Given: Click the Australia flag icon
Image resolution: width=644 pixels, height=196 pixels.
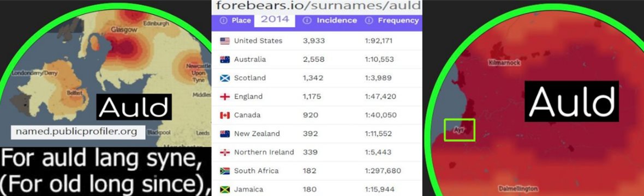Looking at the screenshot, I should click(x=225, y=59).
